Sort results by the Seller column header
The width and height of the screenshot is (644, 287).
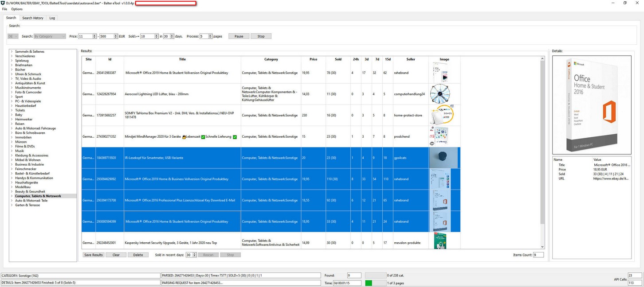[411, 59]
